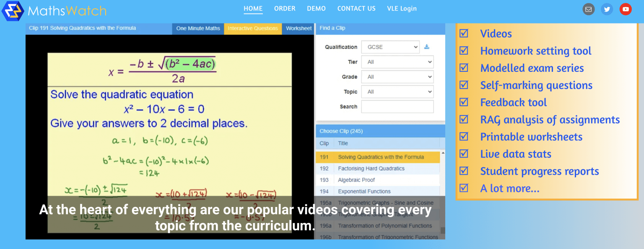
Task: Click the quadratic formula video frame
Action: click(x=170, y=137)
